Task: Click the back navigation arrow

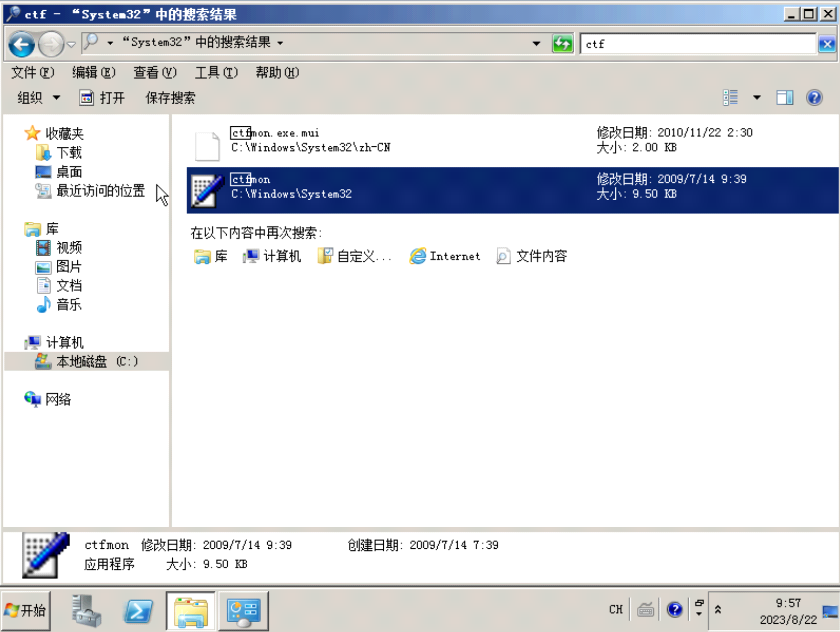Action: click(x=20, y=44)
